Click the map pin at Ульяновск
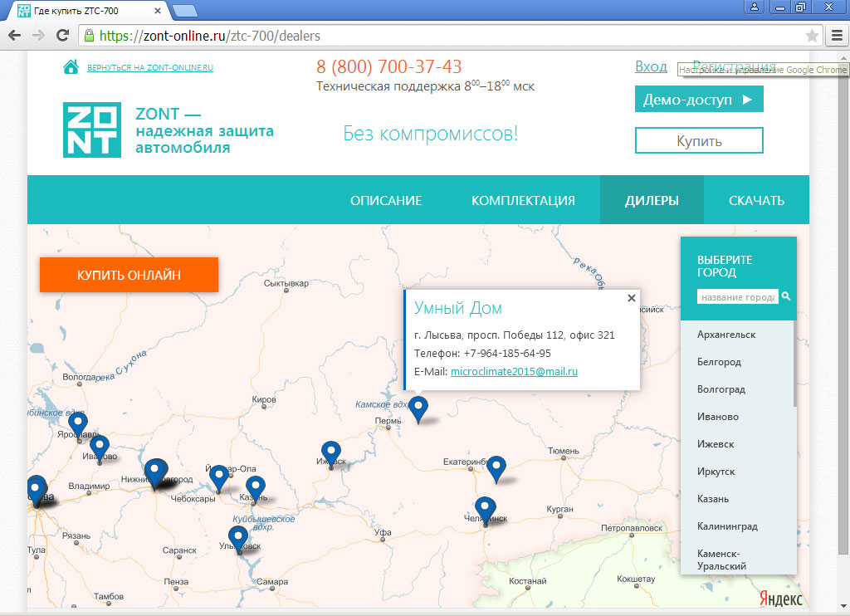 tap(238, 539)
